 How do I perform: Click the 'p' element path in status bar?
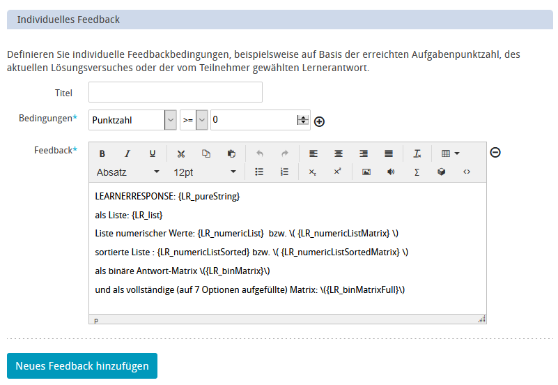point(96,321)
